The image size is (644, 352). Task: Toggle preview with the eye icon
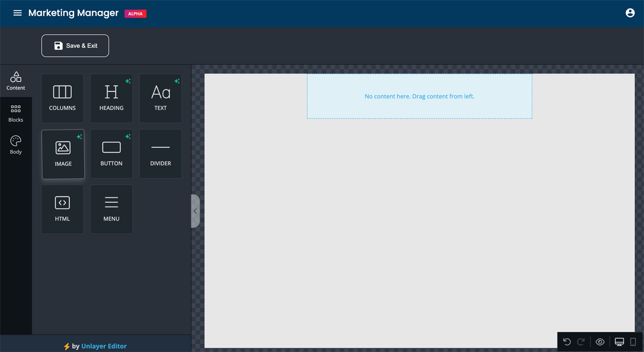600,342
